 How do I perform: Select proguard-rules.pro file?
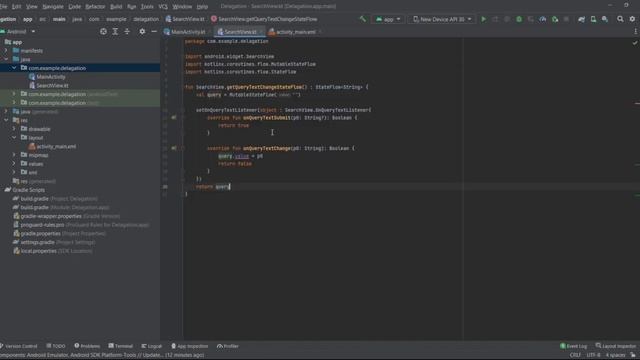[x=42, y=225]
